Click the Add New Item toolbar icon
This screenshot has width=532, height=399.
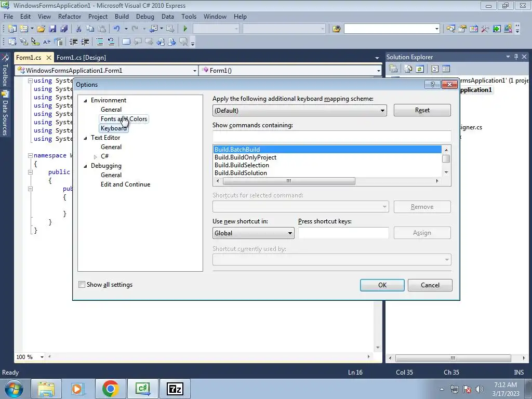[x=24, y=29]
